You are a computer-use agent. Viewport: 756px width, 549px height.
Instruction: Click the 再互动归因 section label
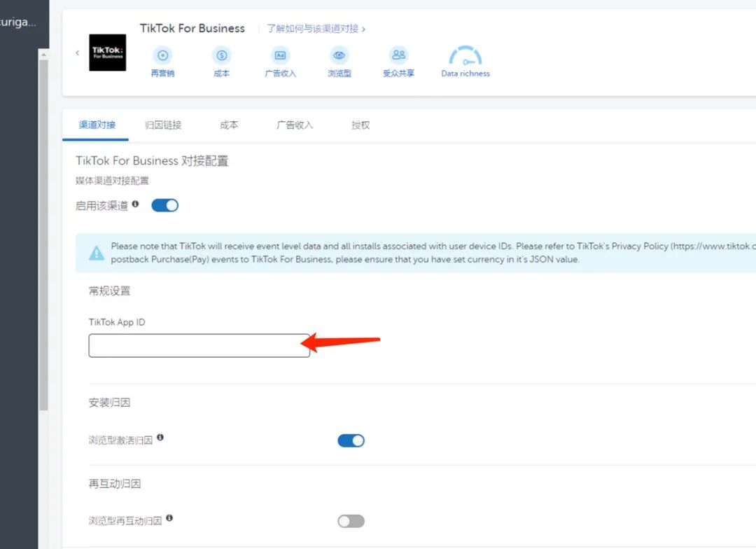tap(115, 484)
